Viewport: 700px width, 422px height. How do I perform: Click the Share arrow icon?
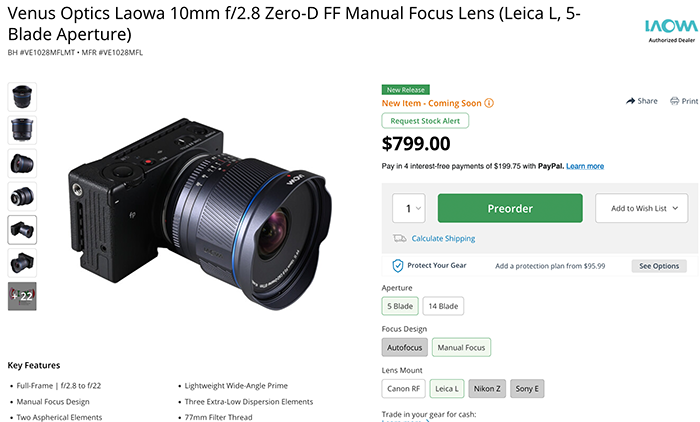[x=631, y=101]
